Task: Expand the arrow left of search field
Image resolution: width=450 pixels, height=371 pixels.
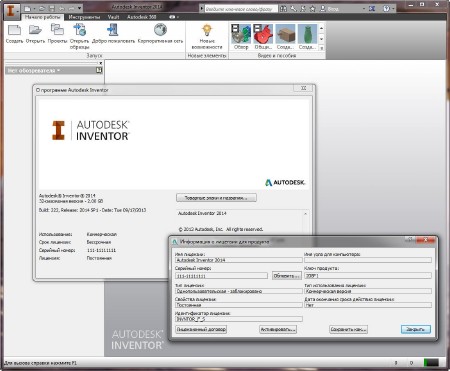Action: coord(202,9)
